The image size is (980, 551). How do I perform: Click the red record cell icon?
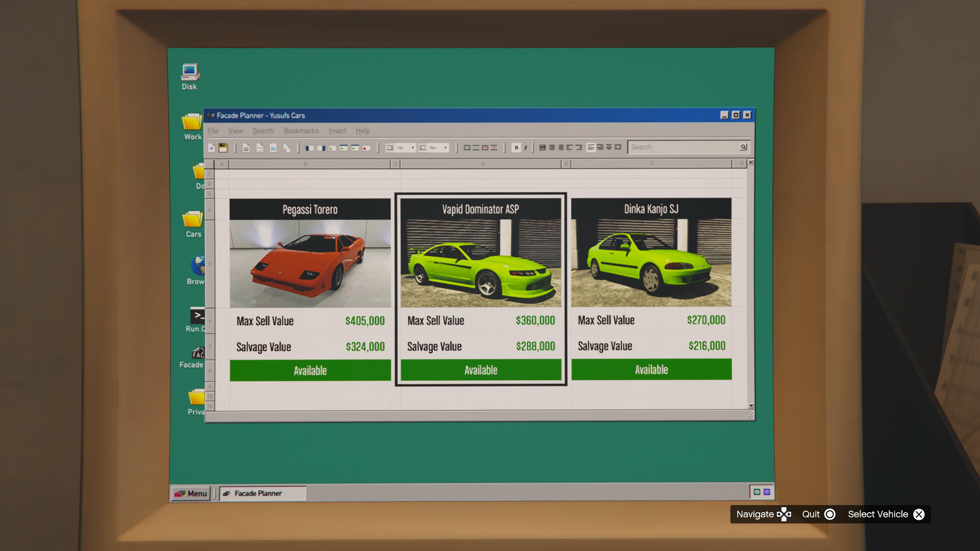point(366,148)
